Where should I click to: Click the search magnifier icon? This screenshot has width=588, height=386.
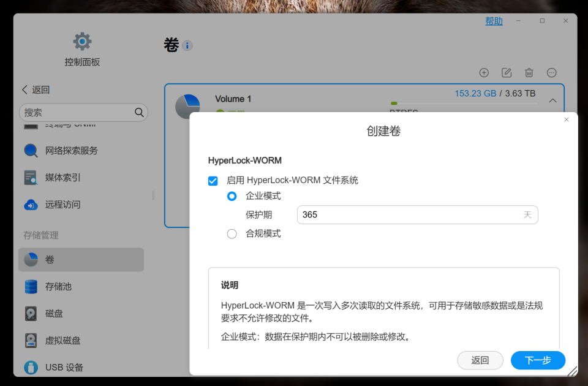coord(139,112)
